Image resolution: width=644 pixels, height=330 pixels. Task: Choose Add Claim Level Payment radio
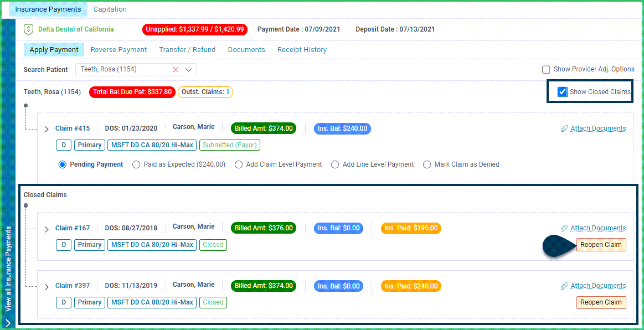tap(239, 164)
